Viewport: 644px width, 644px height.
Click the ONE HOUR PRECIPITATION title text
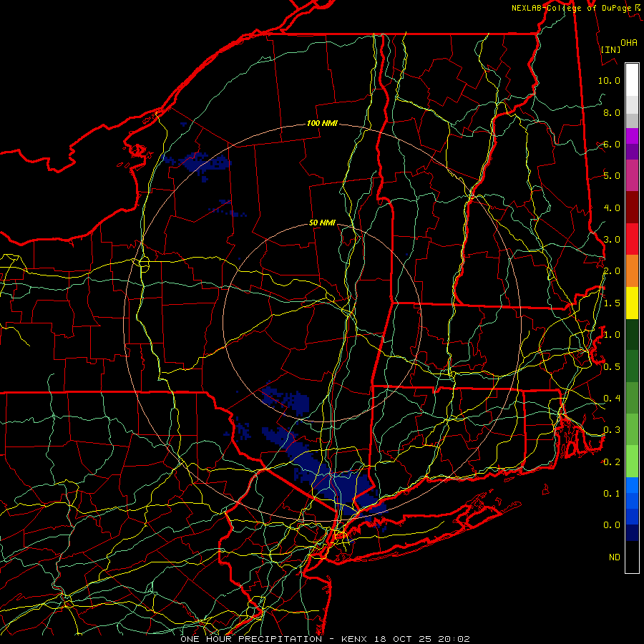click(251, 639)
